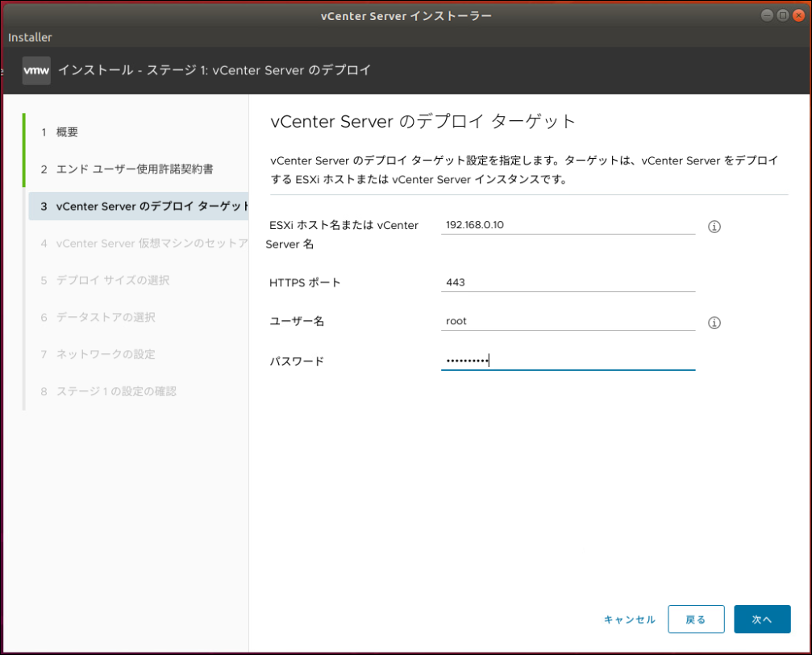The width and height of the screenshot is (812, 655).
Task: Focus the パスワード input field
Action: pyautogui.click(x=568, y=361)
